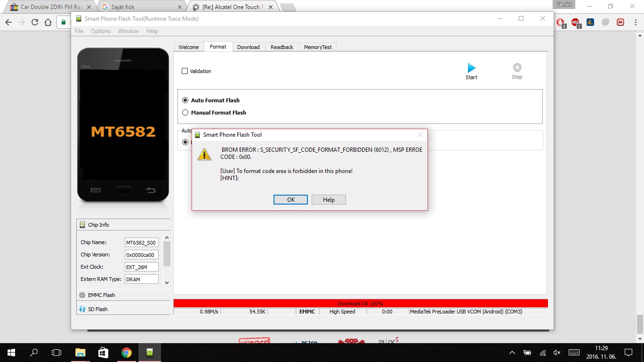This screenshot has height=362, width=644.
Task: Expand hidden system tray icons chevron
Action: coord(512,353)
